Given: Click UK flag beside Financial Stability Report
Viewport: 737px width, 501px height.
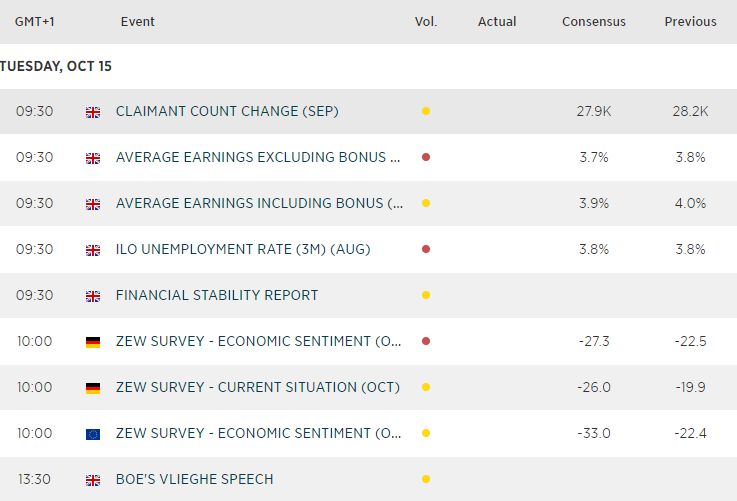Looking at the screenshot, I should click(x=93, y=296).
